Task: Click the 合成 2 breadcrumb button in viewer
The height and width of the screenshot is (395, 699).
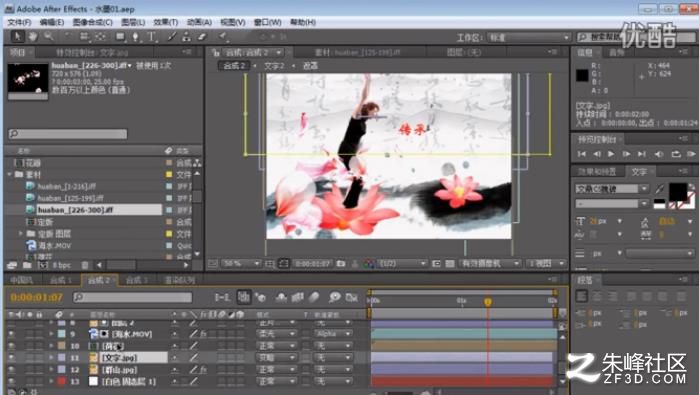Action: (234, 66)
